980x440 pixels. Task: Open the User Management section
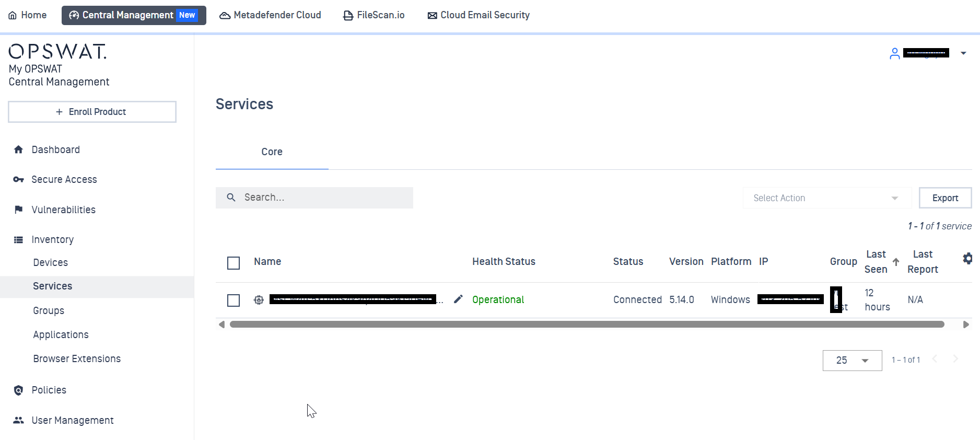(x=73, y=420)
